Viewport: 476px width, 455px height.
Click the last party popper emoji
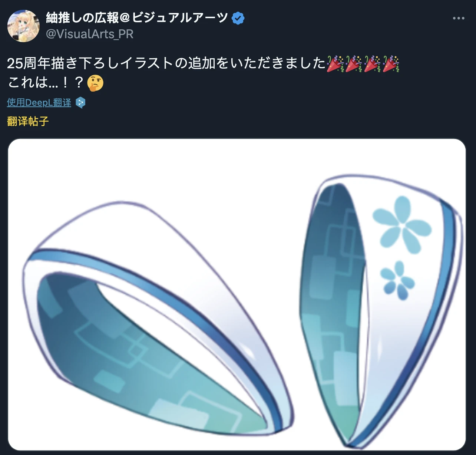(x=391, y=63)
